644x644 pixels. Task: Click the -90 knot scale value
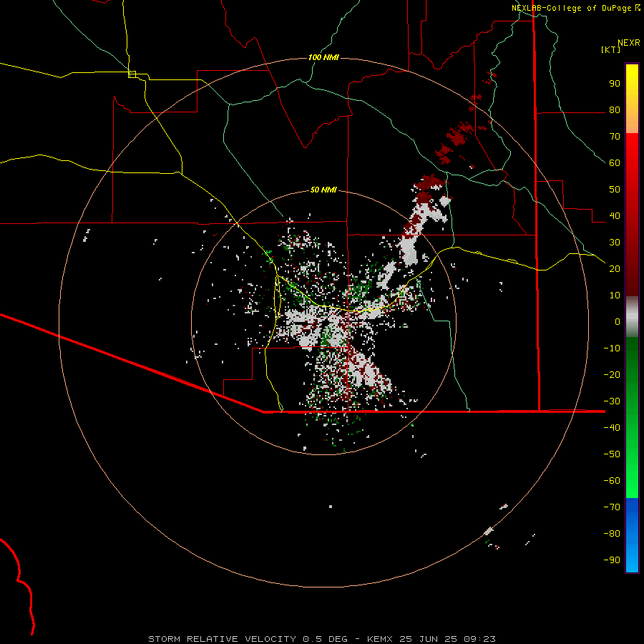(612, 560)
